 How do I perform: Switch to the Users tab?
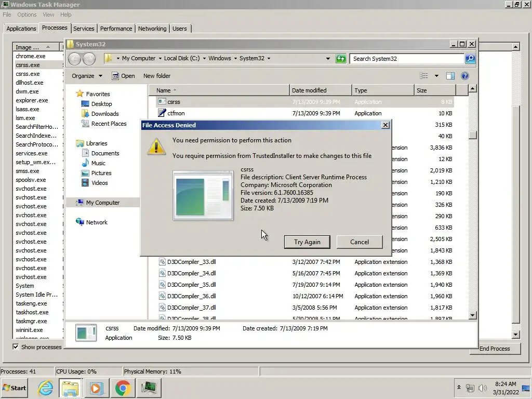tap(179, 29)
